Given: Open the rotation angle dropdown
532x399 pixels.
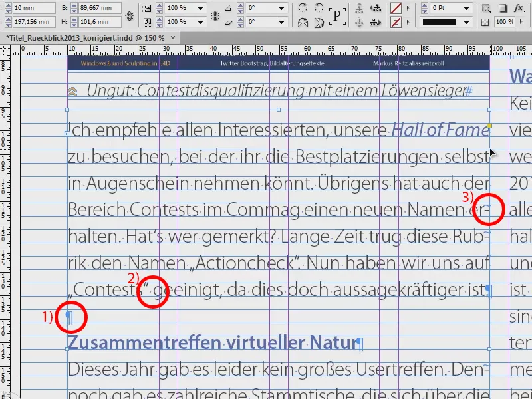Looking at the screenshot, I should [x=282, y=8].
